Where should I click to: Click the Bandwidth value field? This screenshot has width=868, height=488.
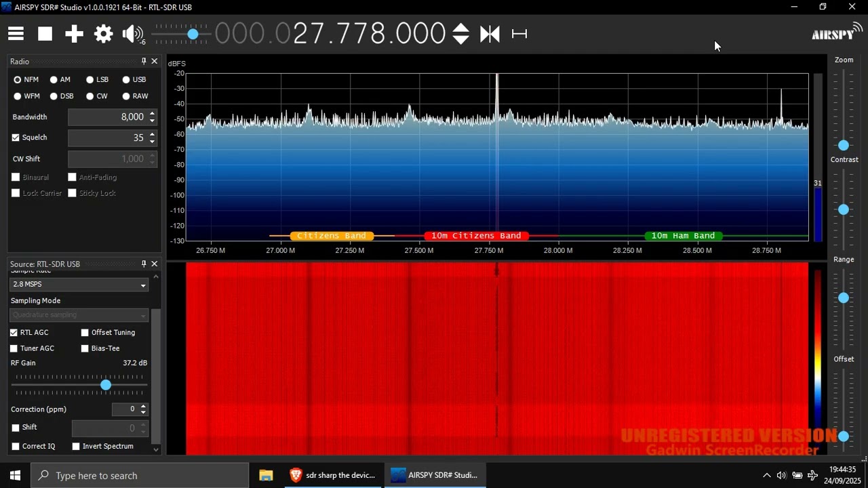click(107, 117)
